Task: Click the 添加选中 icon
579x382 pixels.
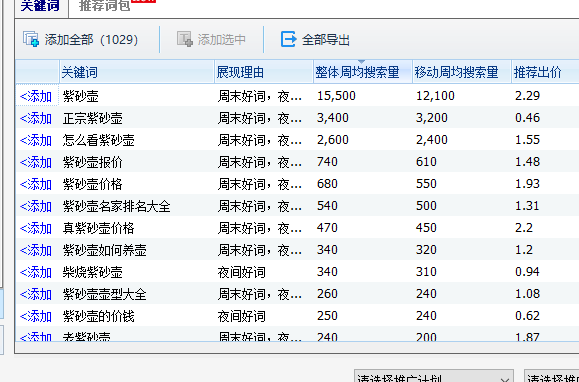Action: (185, 39)
